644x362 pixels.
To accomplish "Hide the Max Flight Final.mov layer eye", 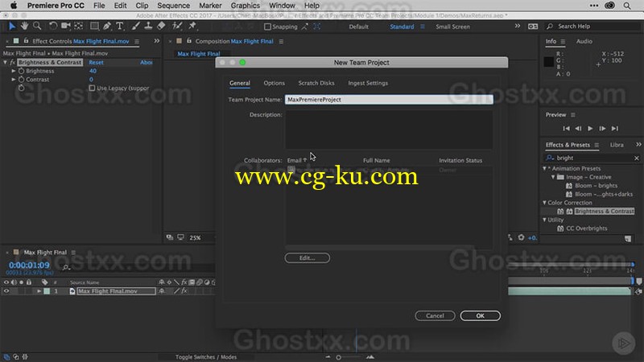I will click(6, 291).
